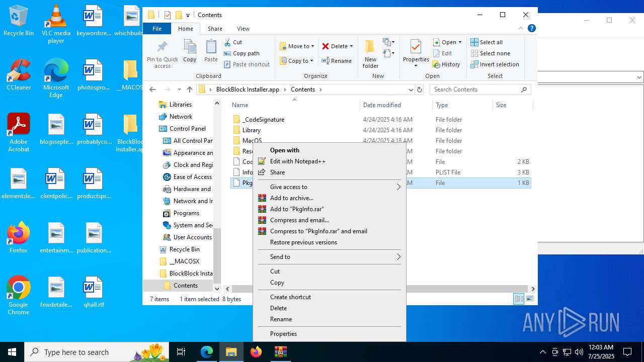
Task: Sort files by Date modified column
Action: (x=396, y=105)
